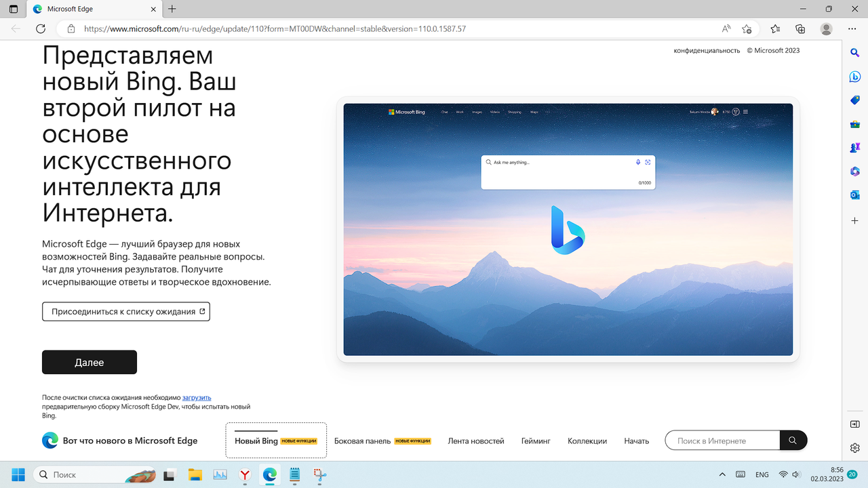Open the Favorites list icon
868x488 pixels.
pos(776,29)
